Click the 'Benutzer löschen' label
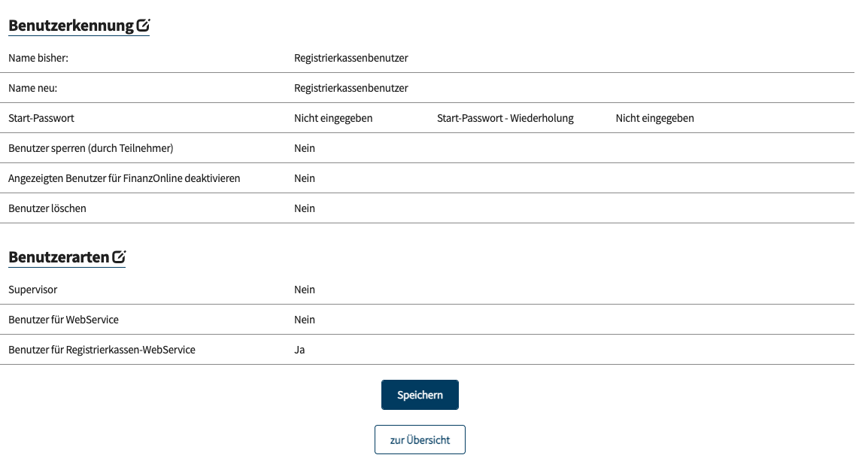Image resolution: width=868 pixels, height=458 pixels. click(x=47, y=208)
